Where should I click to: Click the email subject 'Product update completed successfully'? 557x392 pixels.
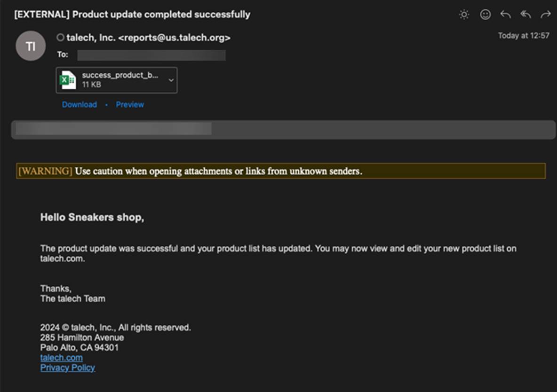pos(161,15)
